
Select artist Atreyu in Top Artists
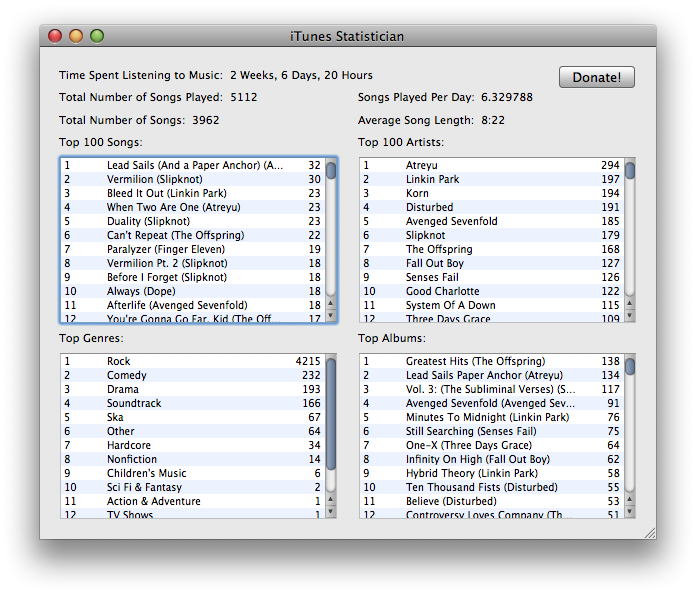point(492,165)
